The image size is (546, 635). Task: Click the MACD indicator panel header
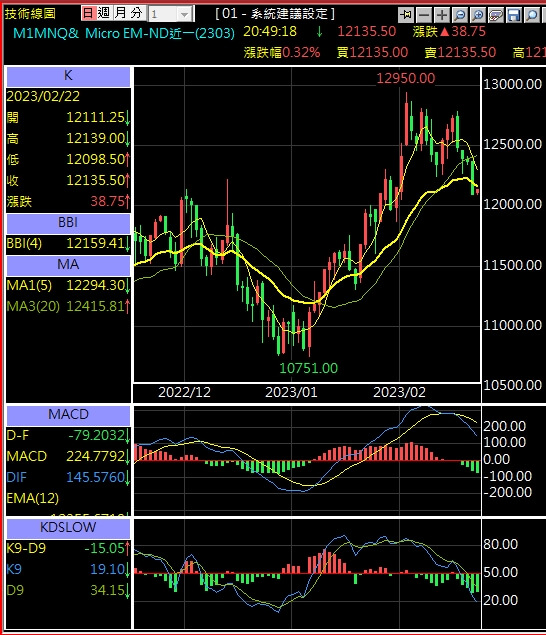[68, 415]
